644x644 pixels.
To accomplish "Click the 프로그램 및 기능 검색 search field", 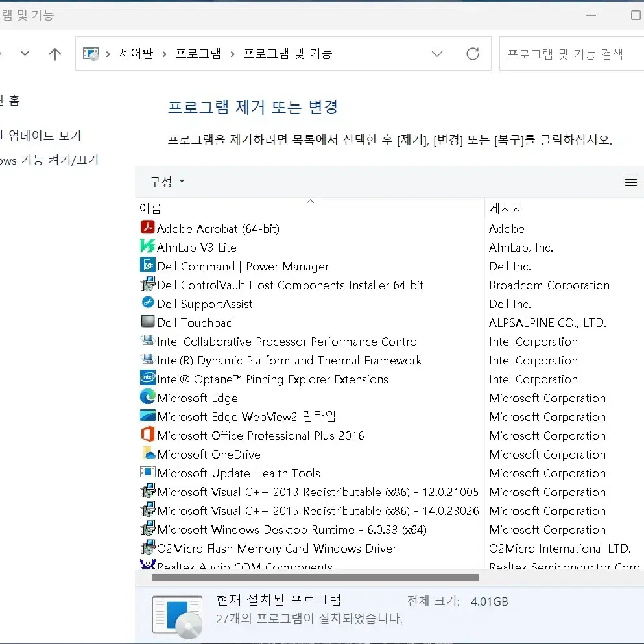I will (572, 54).
